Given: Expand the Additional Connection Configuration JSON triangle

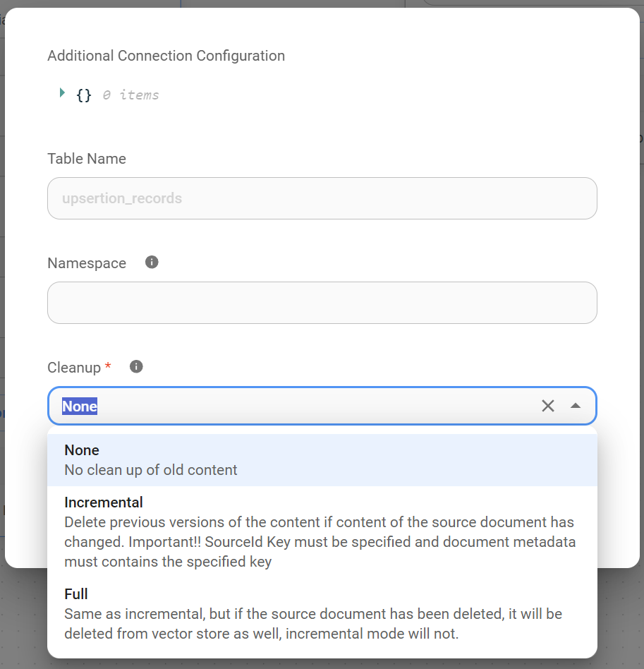Looking at the screenshot, I should [63, 93].
